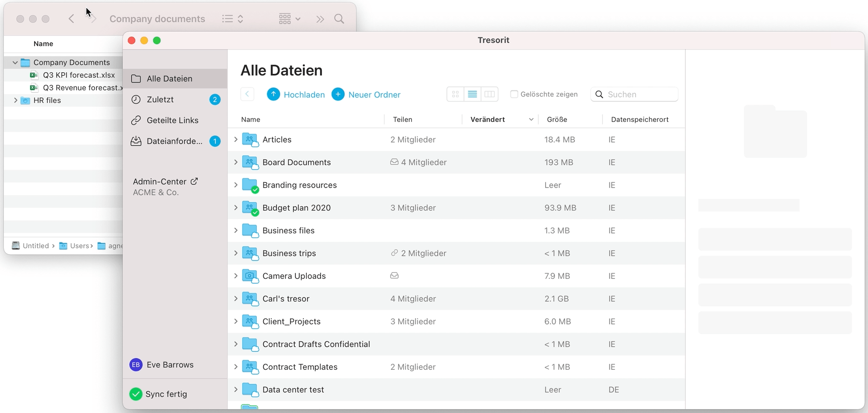This screenshot has height=413, width=868.
Task: Expand the Data center test folder
Action: coord(236,390)
